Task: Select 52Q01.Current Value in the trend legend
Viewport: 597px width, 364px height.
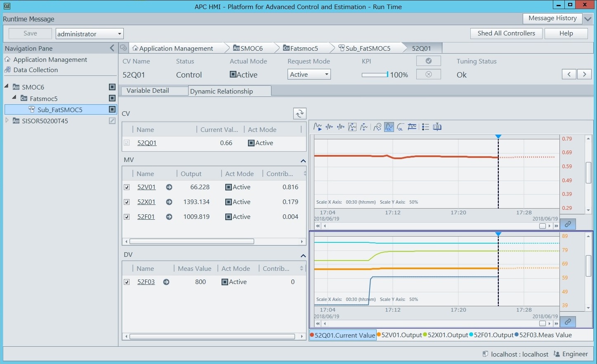Action: (343, 335)
